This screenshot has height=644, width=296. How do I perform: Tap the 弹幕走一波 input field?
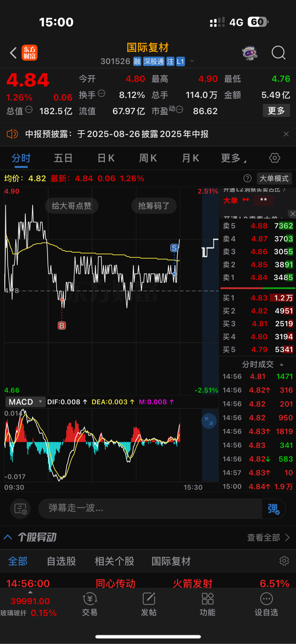coord(150,509)
